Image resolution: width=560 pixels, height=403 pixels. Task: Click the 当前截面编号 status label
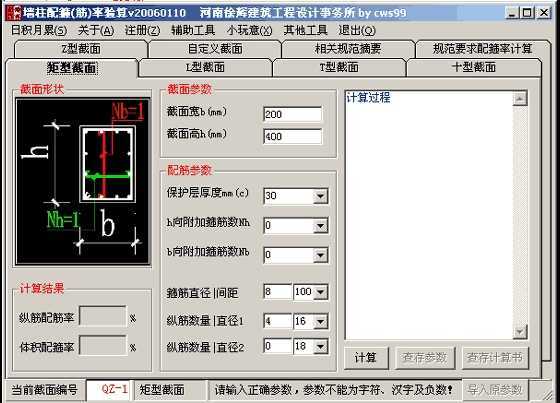pyautogui.click(x=45, y=390)
